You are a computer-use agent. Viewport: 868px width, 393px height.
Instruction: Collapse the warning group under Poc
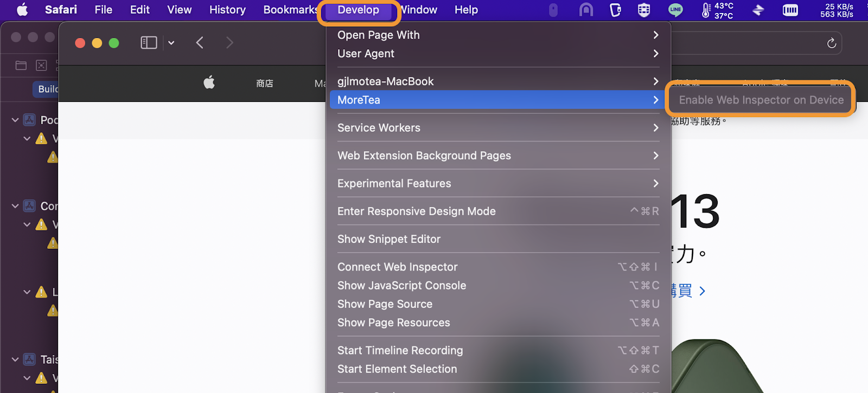click(x=27, y=138)
